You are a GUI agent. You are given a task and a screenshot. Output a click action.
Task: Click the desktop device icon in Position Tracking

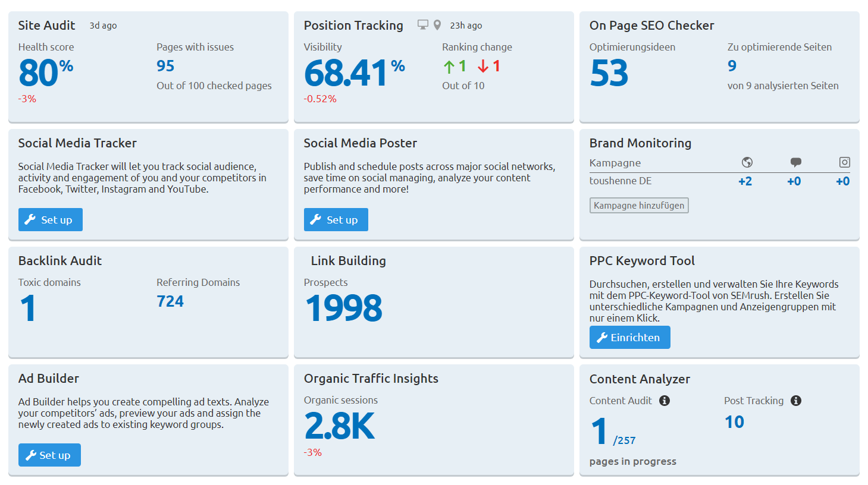pyautogui.click(x=422, y=25)
